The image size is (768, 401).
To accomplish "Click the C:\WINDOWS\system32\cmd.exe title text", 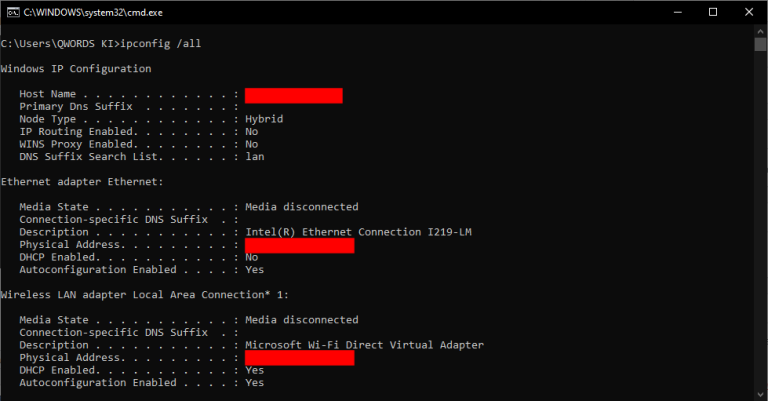I will click(x=94, y=12).
